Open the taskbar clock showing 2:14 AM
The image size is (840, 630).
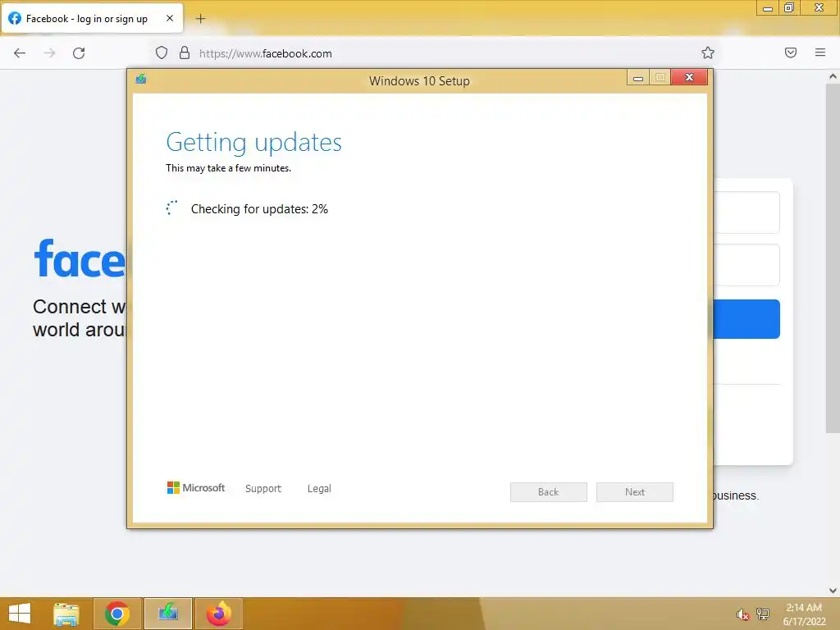[804, 614]
